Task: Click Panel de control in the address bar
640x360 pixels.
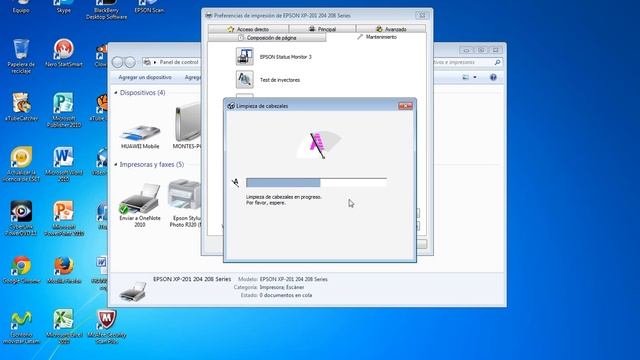Action: click(x=179, y=62)
